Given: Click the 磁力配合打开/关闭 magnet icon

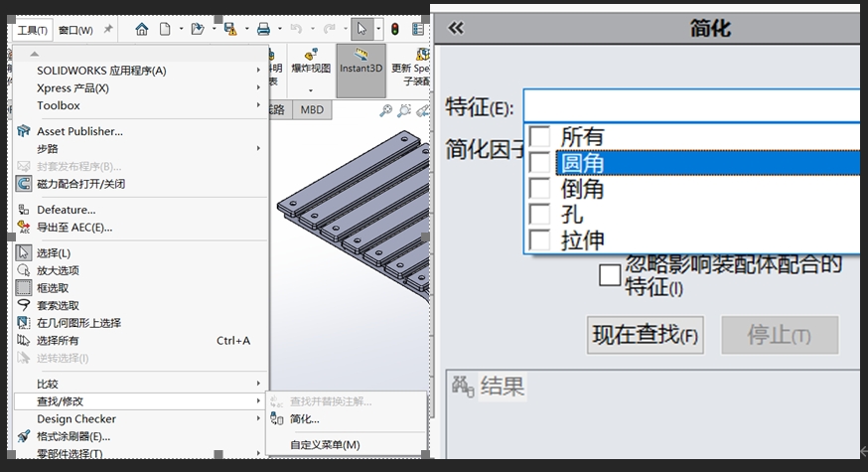Looking at the screenshot, I should [x=23, y=184].
